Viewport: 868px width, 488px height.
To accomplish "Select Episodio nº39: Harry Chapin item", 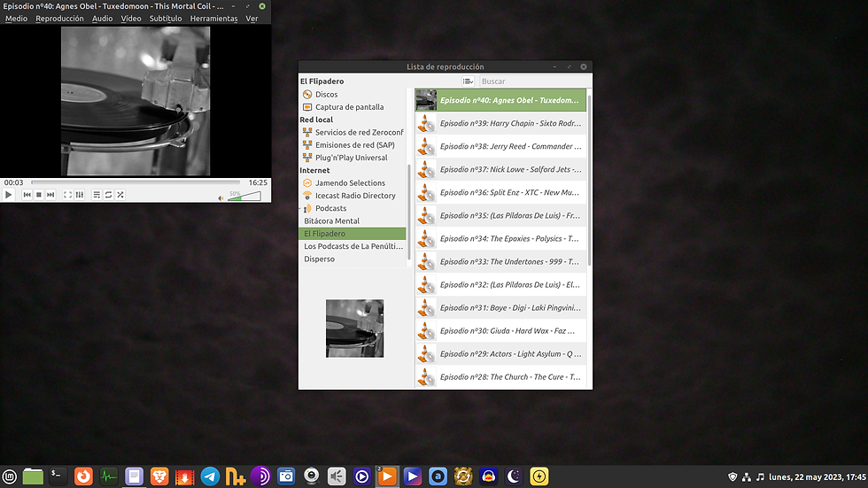I will (500, 123).
